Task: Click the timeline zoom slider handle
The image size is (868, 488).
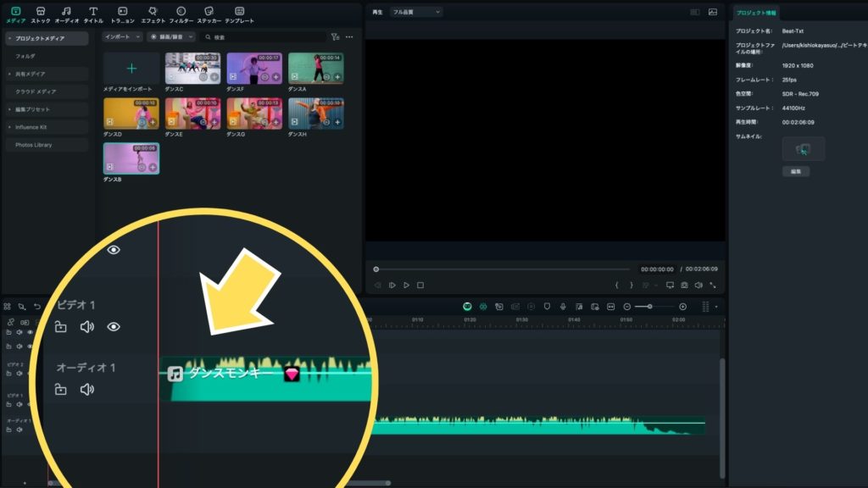Action: click(649, 306)
